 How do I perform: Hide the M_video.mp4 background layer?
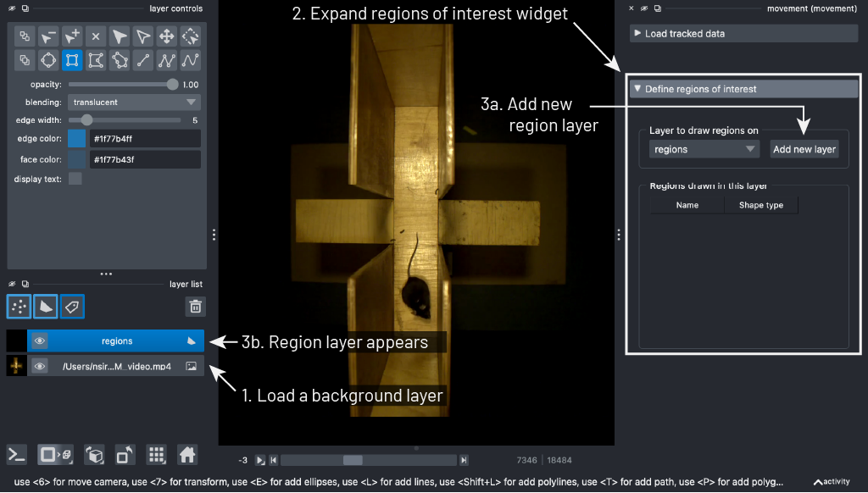tap(40, 365)
